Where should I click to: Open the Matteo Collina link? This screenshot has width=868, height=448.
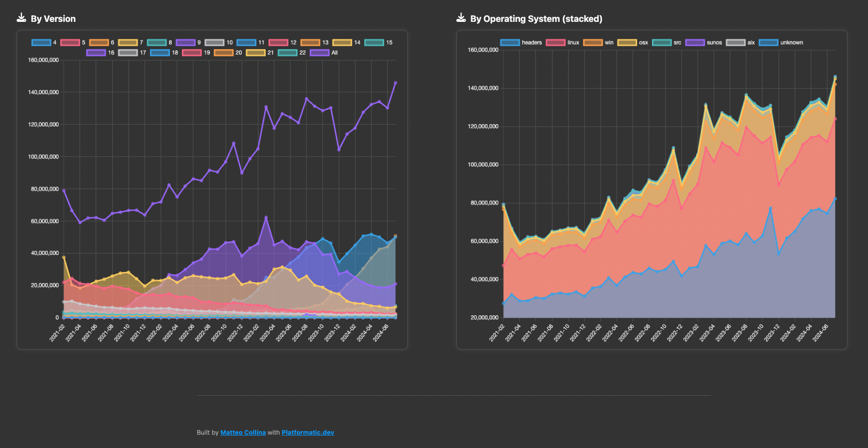pos(243,432)
